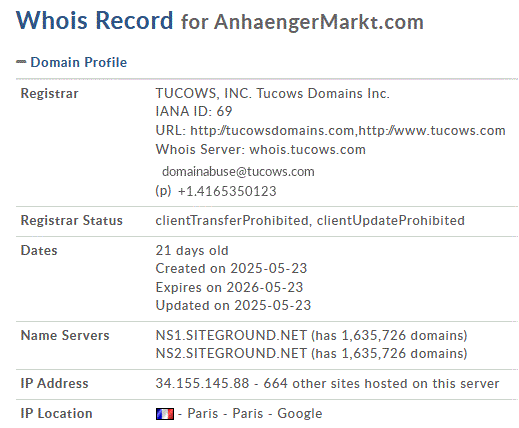Click the Expires on 2026-05-23 date

point(229,287)
